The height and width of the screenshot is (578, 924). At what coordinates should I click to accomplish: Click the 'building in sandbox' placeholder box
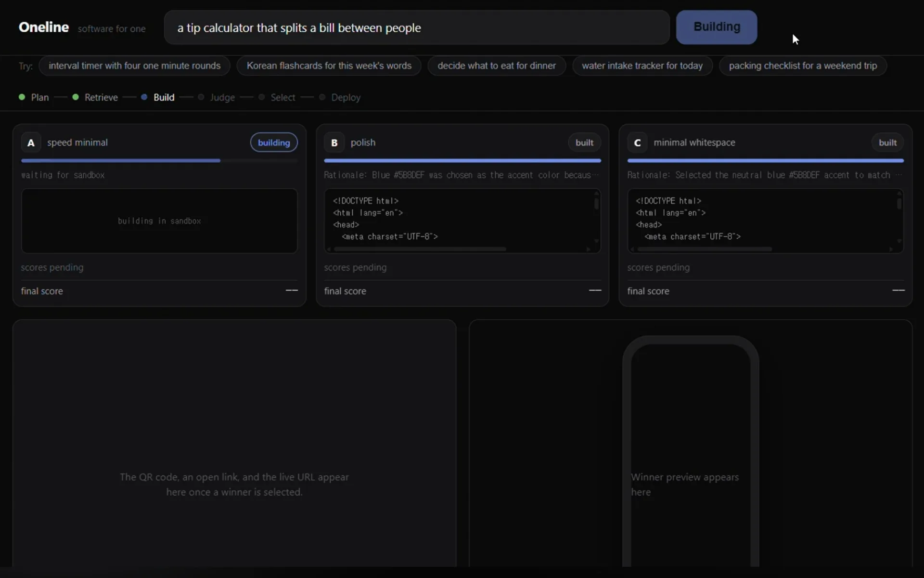pyautogui.click(x=159, y=221)
